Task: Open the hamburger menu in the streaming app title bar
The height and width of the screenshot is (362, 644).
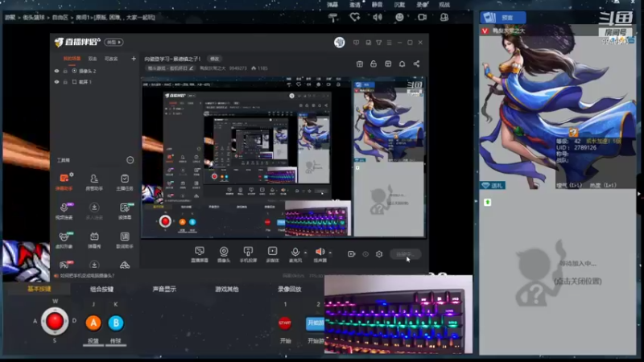Action: (x=390, y=43)
